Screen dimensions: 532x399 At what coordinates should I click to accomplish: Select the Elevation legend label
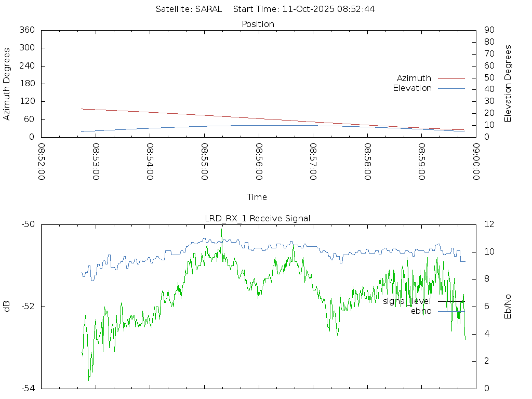point(412,88)
